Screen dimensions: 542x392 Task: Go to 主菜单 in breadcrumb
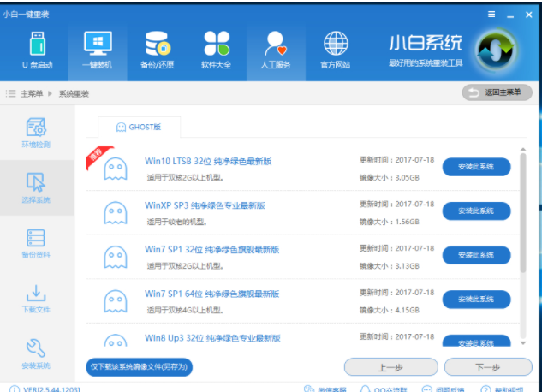[32, 93]
